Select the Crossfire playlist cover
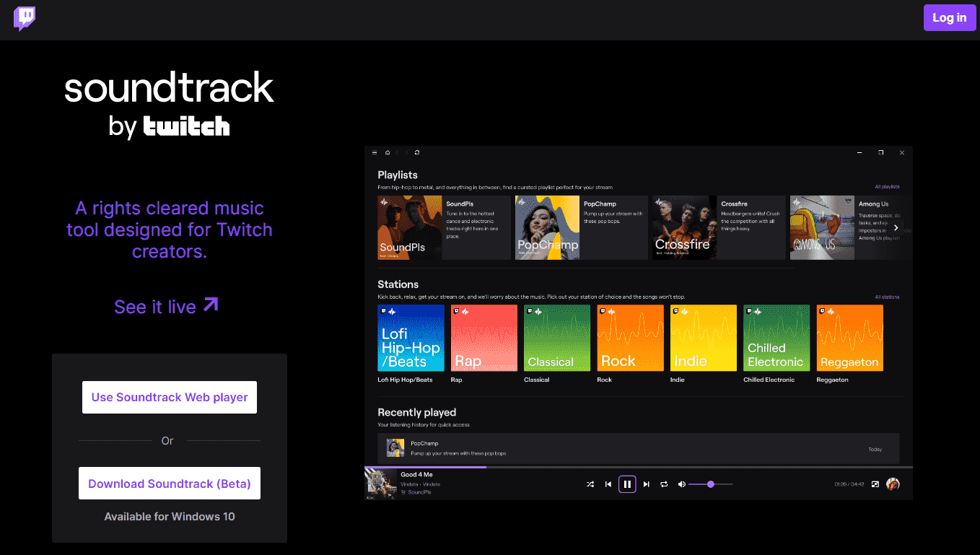Screen dimensions: 980x555 pyautogui.click(x=685, y=227)
